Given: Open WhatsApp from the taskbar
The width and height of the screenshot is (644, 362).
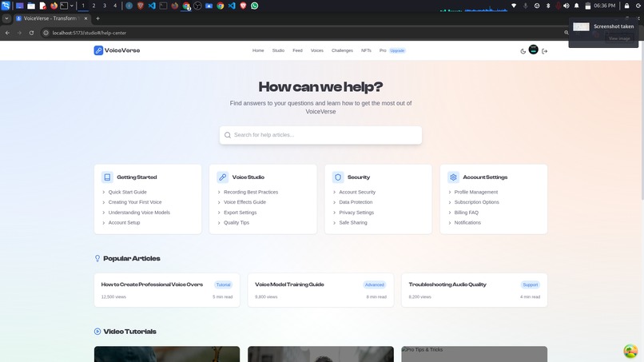Looking at the screenshot, I should coord(255,6).
